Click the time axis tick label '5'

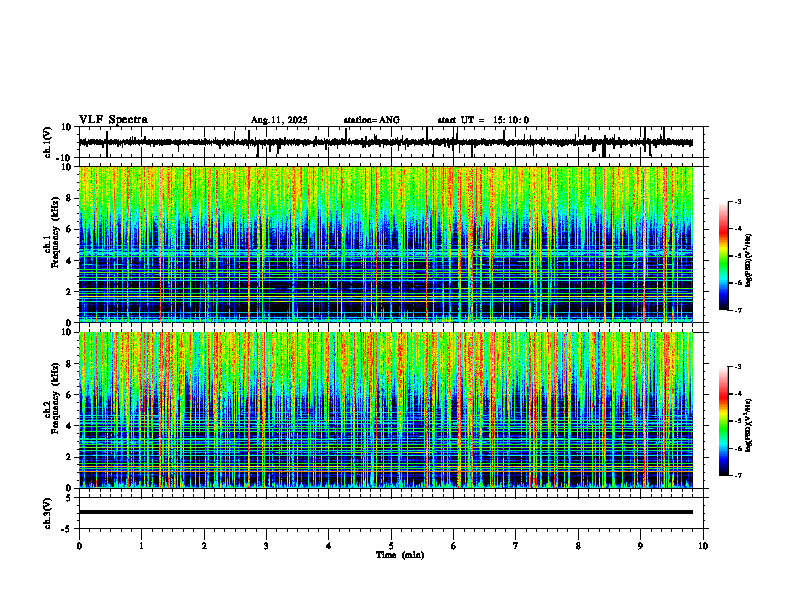(x=391, y=546)
